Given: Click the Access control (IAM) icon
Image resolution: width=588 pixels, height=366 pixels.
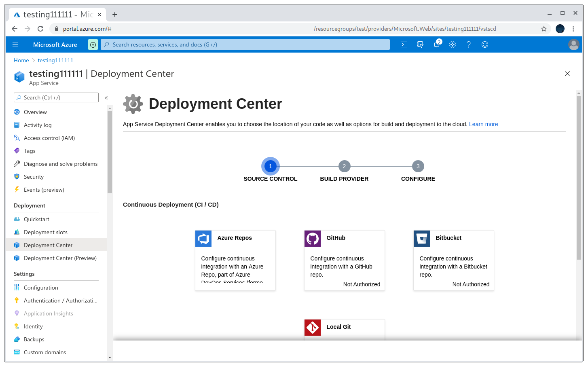Looking at the screenshot, I should coord(17,138).
